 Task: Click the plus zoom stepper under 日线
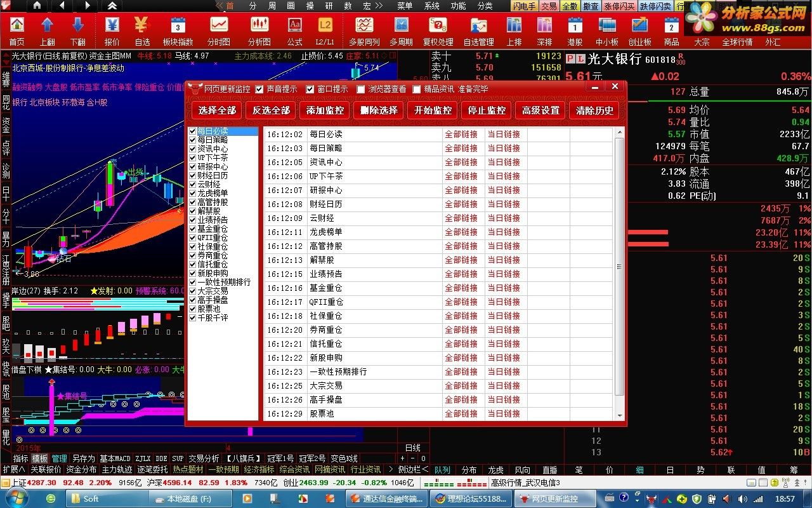402,458
